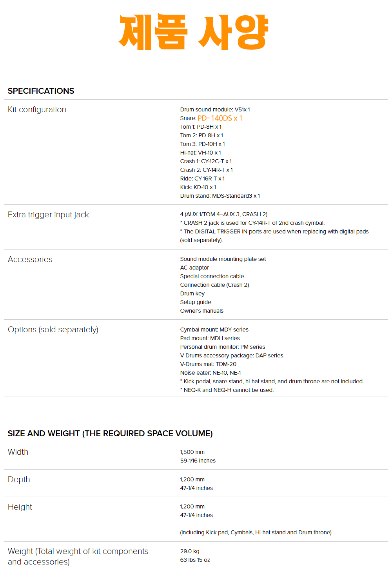Select the DIGITAL TRIGGER IN note text
The height and width of the screenshot is (581, 392).
coord(274,236)
